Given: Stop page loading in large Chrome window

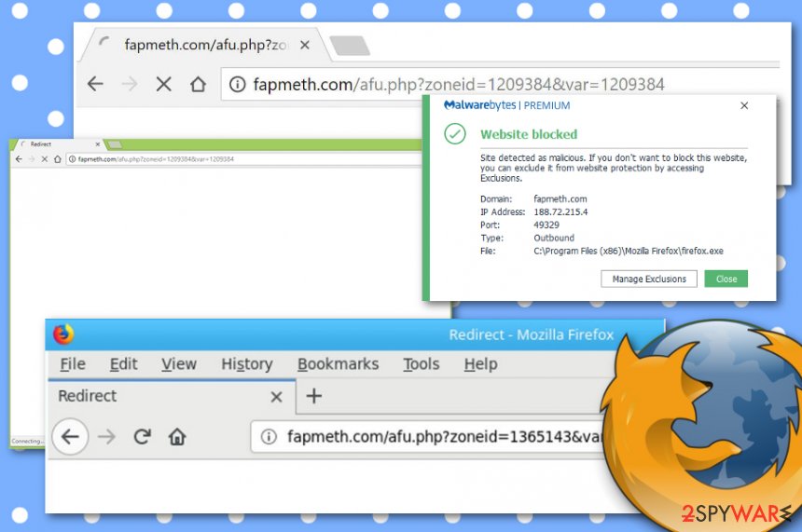Looking at the screenshot, I should [x=164, y=84].
